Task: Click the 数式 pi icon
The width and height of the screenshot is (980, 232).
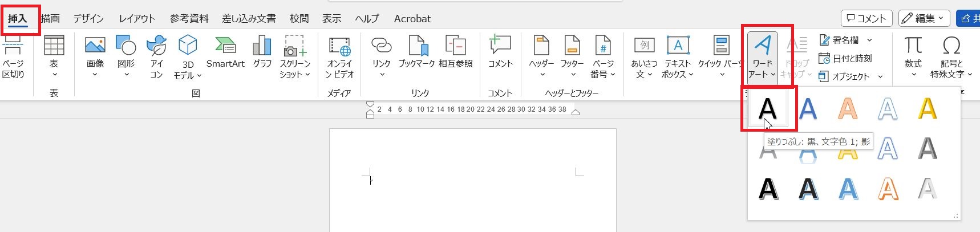Action: click(913, 45)
